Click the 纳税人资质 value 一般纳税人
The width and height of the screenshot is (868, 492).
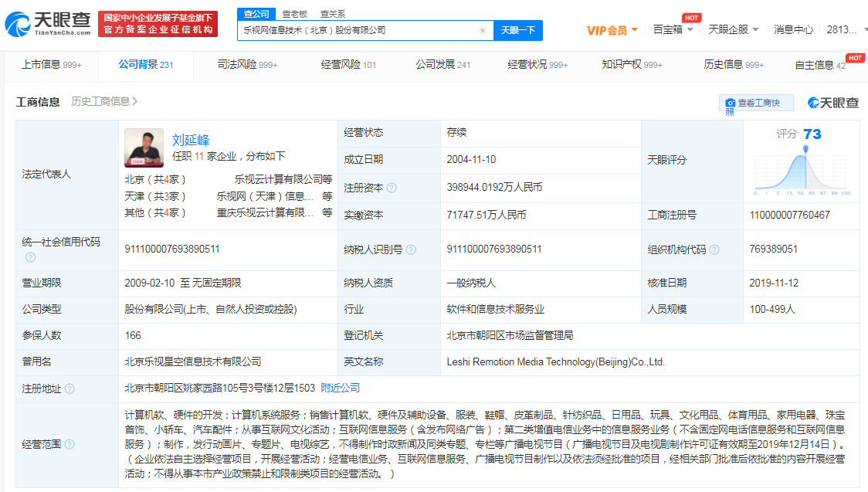[471, 283]
